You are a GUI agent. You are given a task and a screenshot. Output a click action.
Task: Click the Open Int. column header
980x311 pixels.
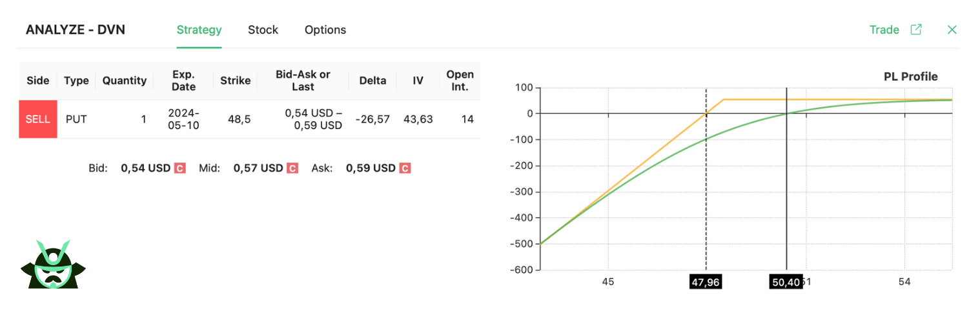[x=460, y=81]
